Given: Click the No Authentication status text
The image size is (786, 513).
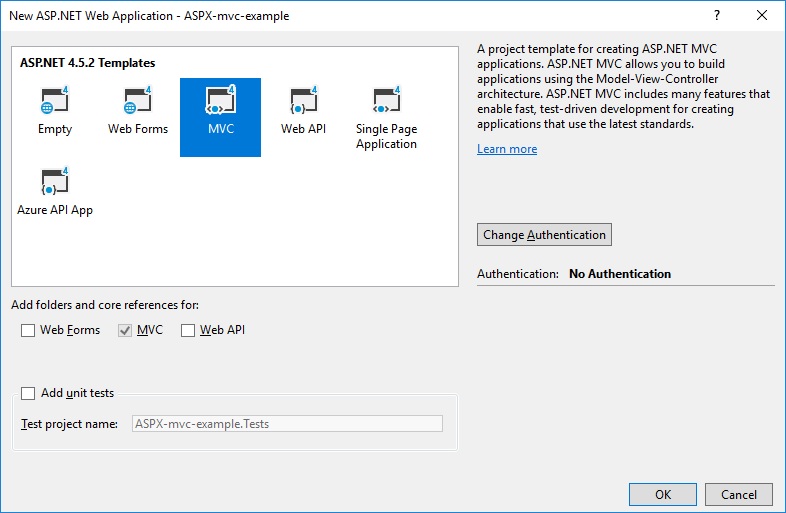Looking at the screenshot, I should (619, 273).
